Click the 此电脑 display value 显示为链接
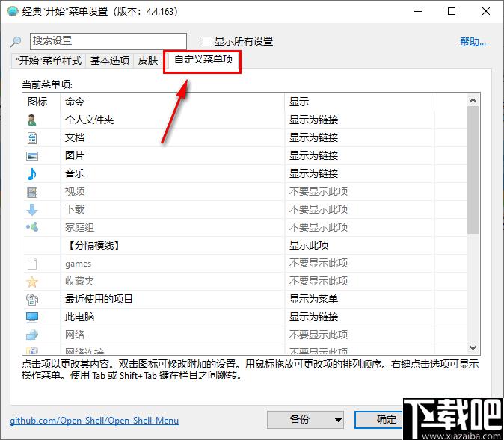 314,317
